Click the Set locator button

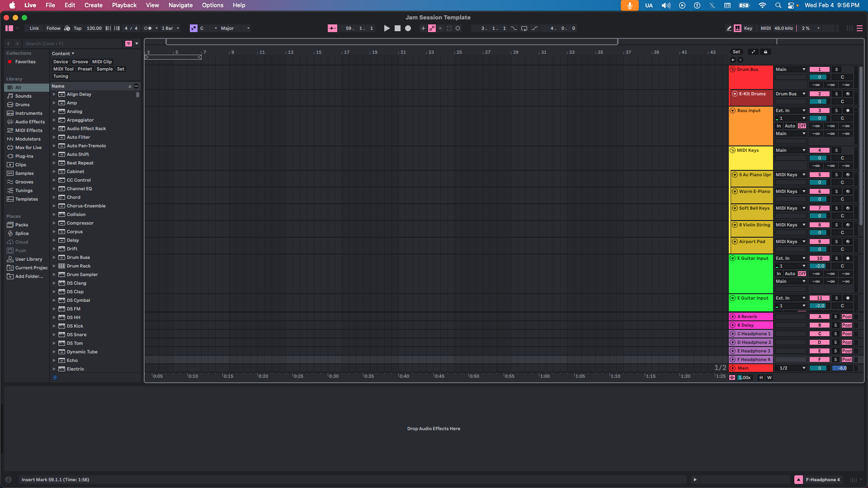736,52
